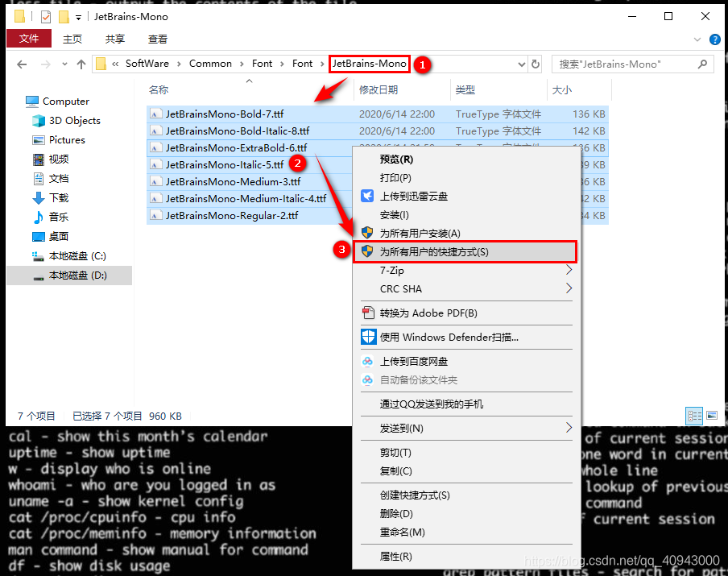The height and width of the screenshot is (576, 728).
Task: Open 3D Objects in navigation pane
Action: click(x=66, y=120)
